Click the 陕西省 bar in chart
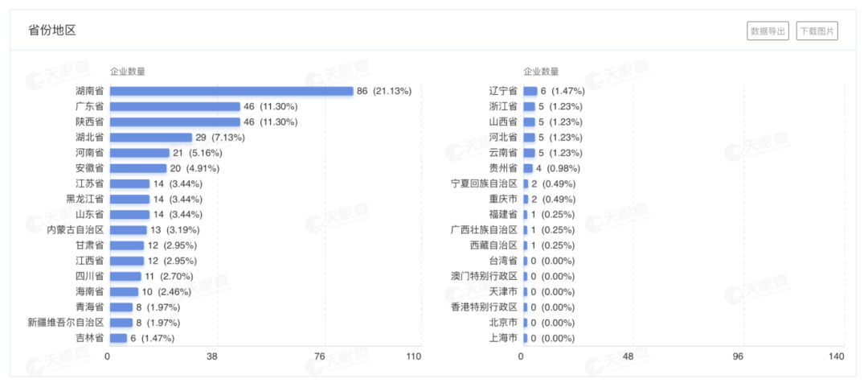Viewport: 868px width, 383px height. (x=174, y=121)
